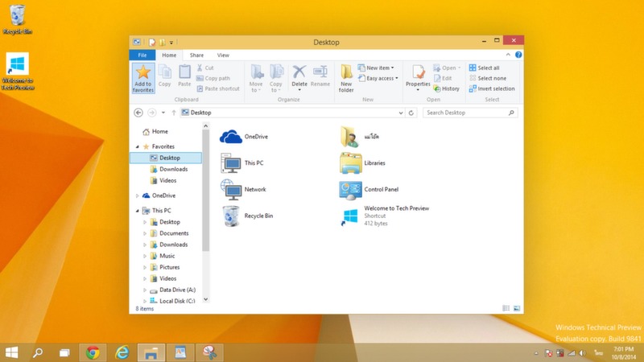Select Welcome to Tech Preview desktop shortcut
This screenshot has height=362, width=644.
(x=17, y=72)
